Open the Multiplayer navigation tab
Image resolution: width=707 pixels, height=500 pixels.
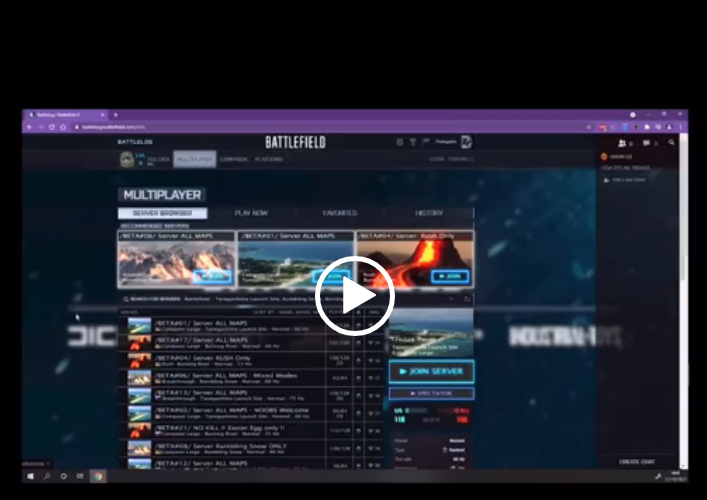coord(194,159)
